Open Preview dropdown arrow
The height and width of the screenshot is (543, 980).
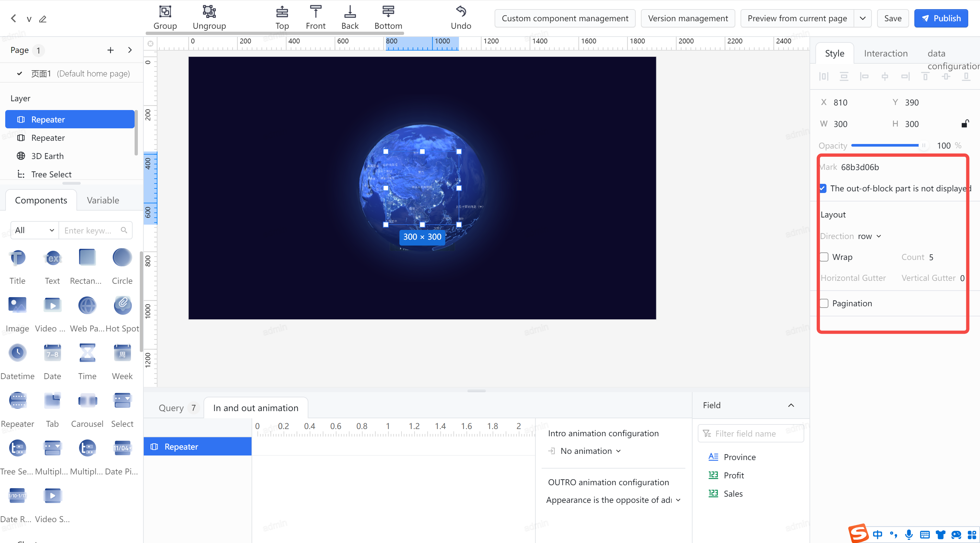[862, 18]
